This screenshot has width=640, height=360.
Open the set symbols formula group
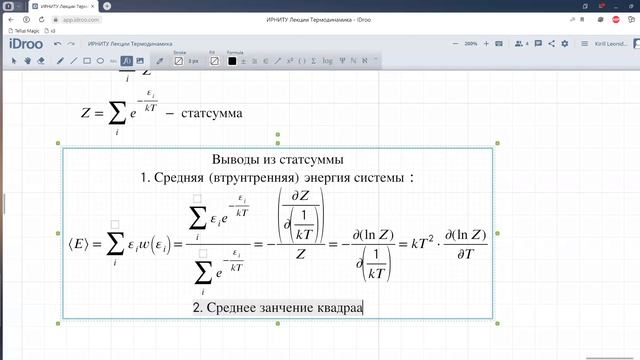[265, 61]
